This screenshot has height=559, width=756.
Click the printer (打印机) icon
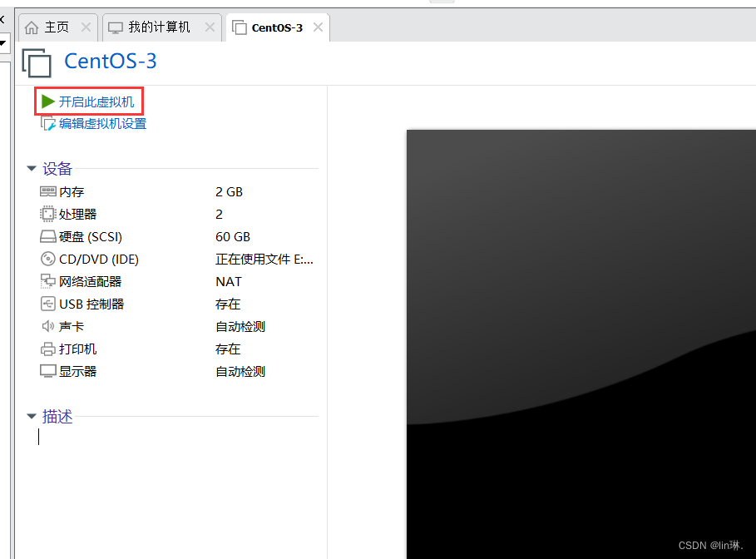(47, 349)
